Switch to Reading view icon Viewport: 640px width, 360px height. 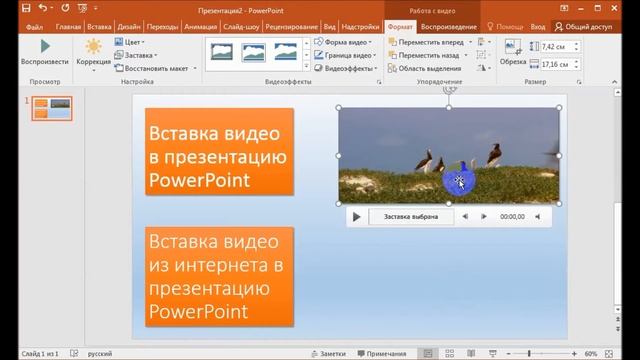pyautogui.click(x=471, y=354)
